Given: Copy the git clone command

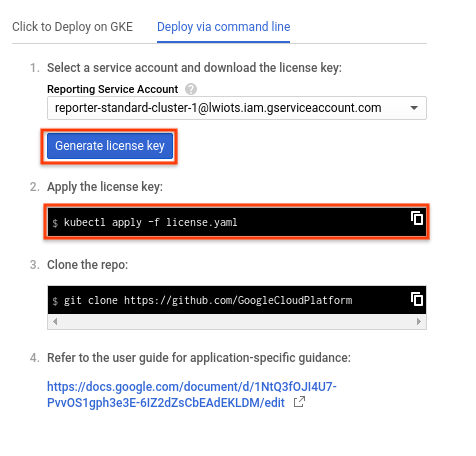Looking at the screenshot, I should (417, 299).
